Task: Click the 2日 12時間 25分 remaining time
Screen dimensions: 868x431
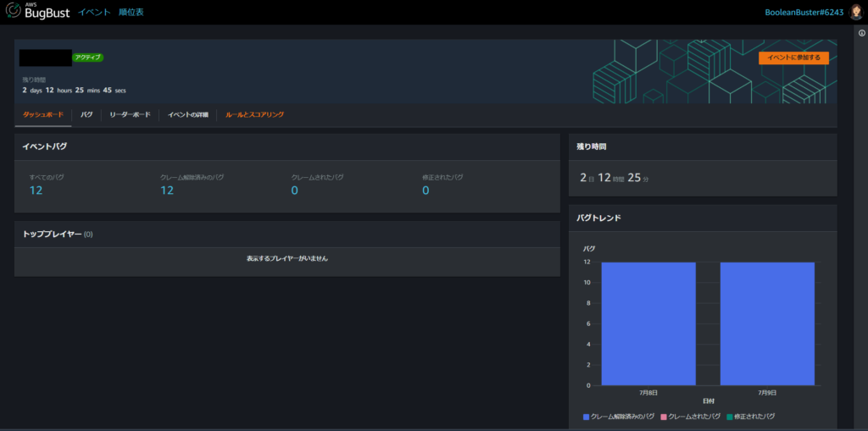Action: [x=615, y=178]
